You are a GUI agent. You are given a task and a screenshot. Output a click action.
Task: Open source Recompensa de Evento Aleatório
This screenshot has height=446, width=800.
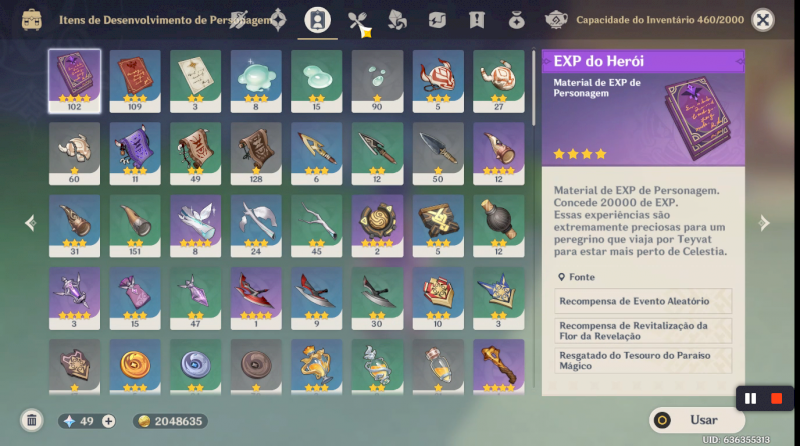pos(643,301)
